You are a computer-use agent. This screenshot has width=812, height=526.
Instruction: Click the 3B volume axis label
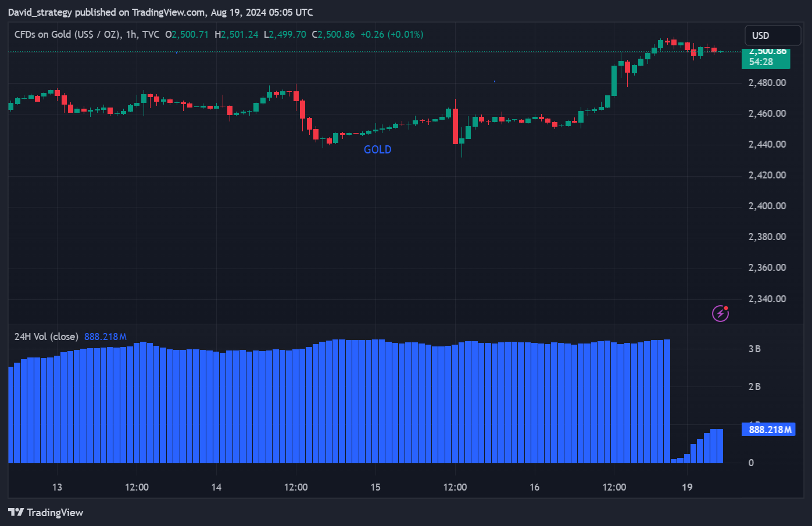(x=754, y=349)
